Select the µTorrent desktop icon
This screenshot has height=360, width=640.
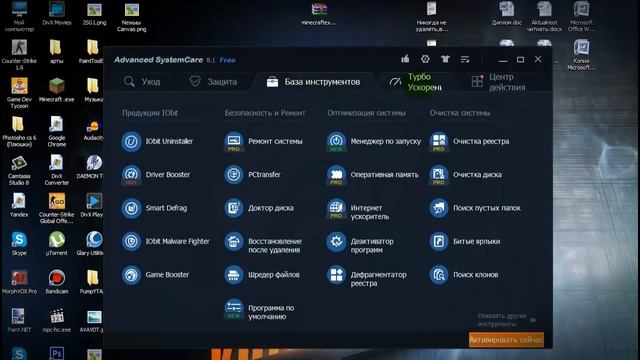[x=57, y=243]
